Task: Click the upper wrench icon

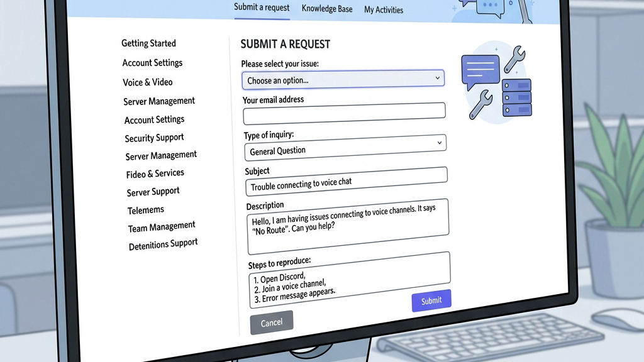Action: coord(514,59)
